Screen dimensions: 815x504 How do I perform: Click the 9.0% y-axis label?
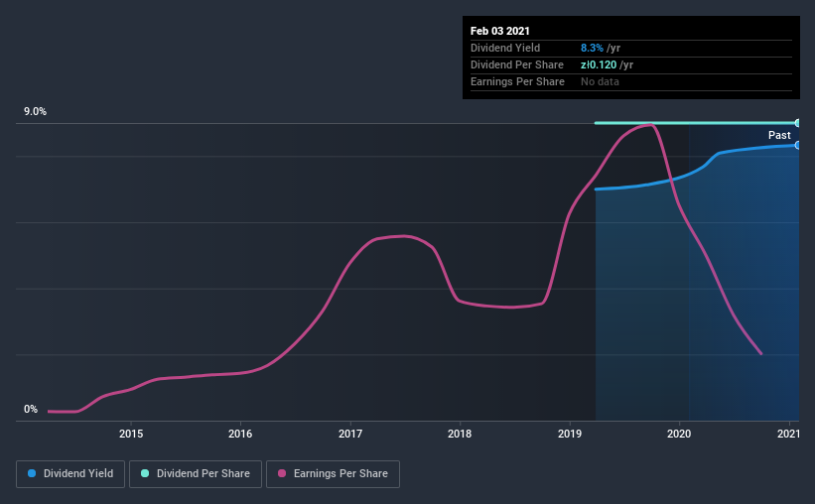[35, 111]
